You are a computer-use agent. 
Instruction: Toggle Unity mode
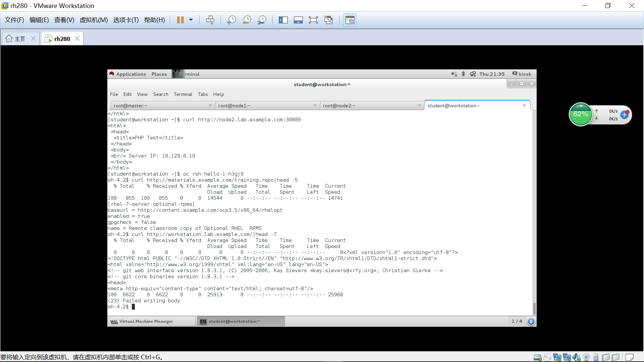click(329, 20)
